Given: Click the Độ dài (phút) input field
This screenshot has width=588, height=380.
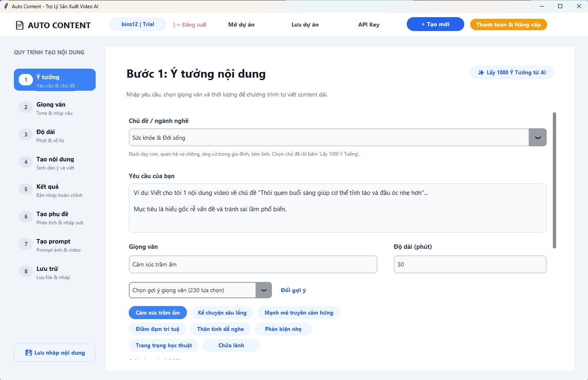Looking at the screenshot, I should coord(470,264).
